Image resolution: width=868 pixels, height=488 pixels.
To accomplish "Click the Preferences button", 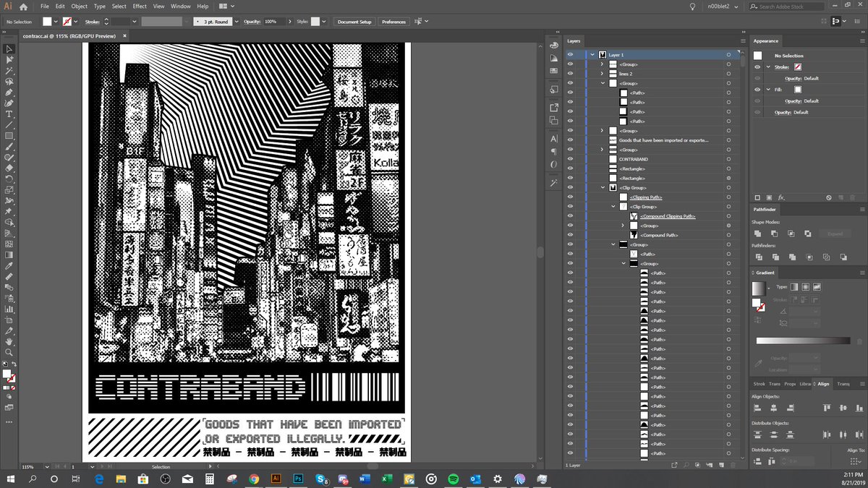I will tap(393, 22).
